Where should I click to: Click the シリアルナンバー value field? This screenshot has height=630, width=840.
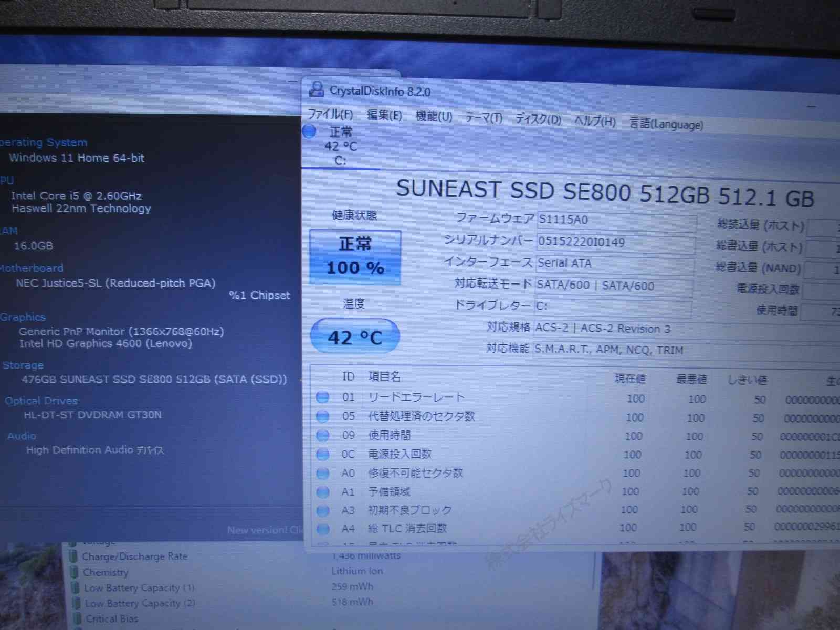pyautogui.click(x=614, y=244)
